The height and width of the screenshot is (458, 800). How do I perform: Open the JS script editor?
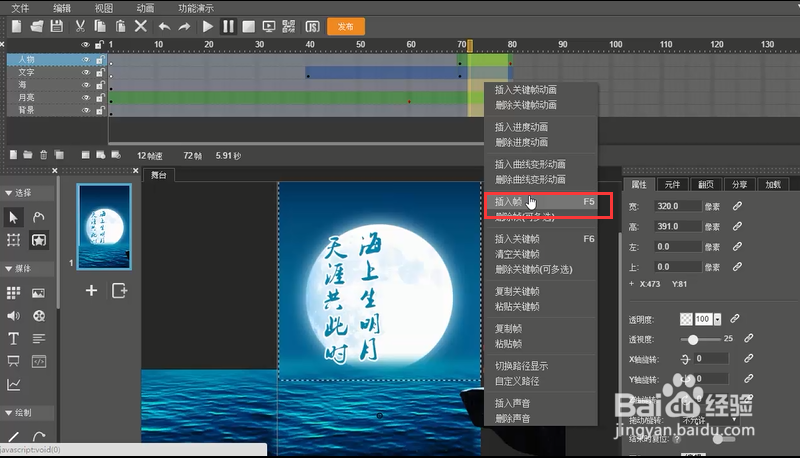[312, 27]
